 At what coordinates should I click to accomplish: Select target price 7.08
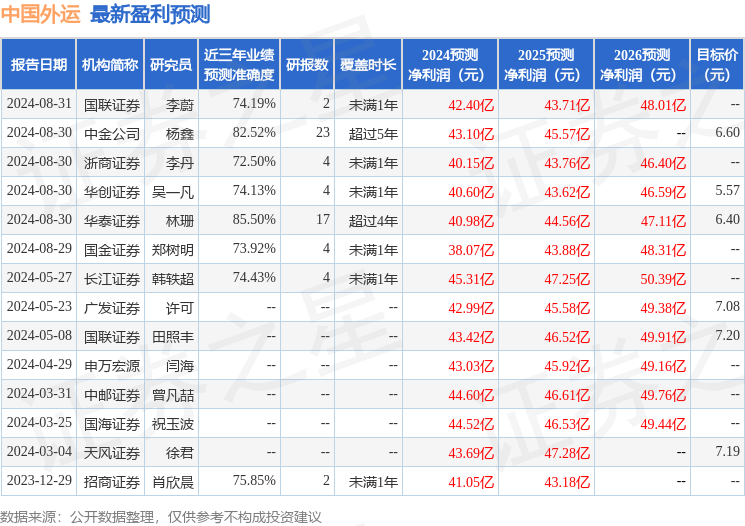pos(727,306)
